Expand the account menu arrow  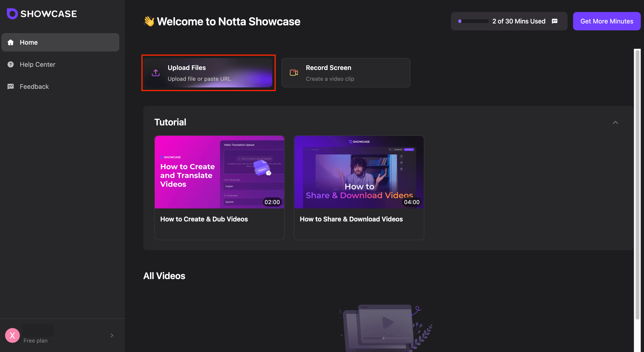[112, 335]
